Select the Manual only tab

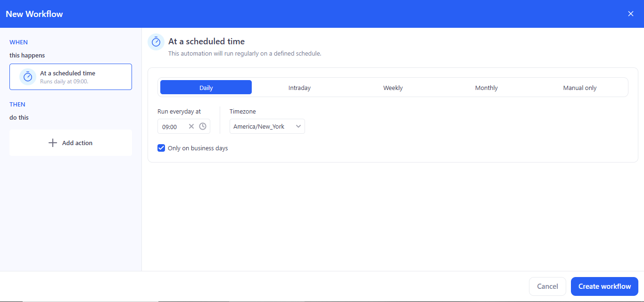tap(579, 88)
